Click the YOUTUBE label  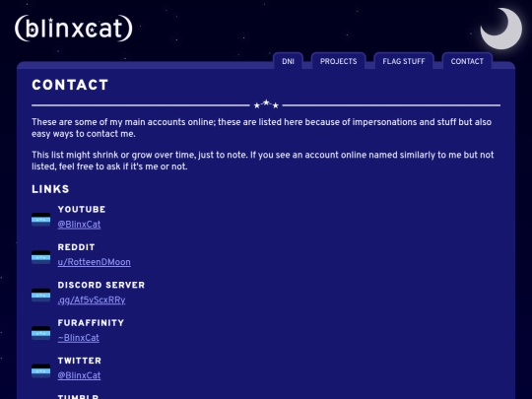tap(82, 209)
